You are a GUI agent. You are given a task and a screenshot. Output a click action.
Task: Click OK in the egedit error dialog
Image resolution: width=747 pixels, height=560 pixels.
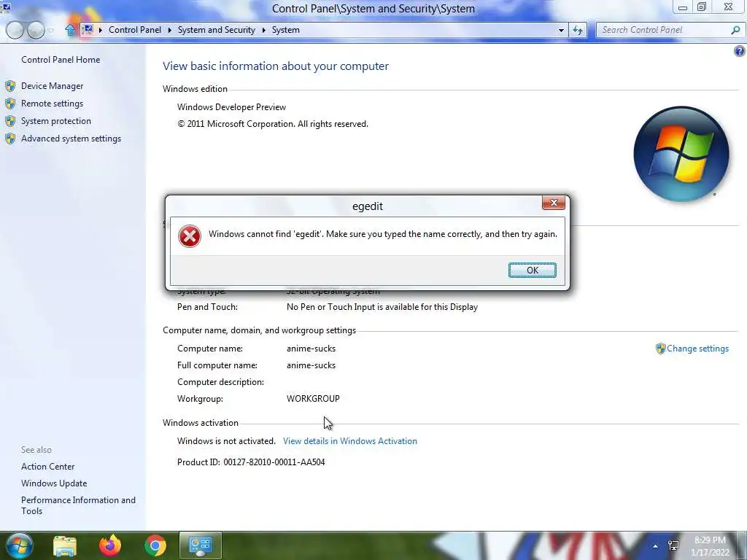532,270
